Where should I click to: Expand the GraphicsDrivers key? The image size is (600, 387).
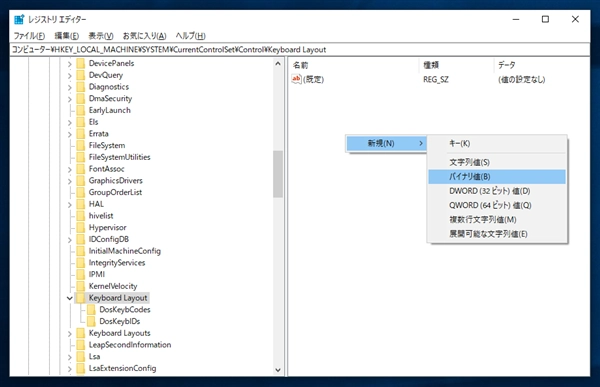click(70, 181)
